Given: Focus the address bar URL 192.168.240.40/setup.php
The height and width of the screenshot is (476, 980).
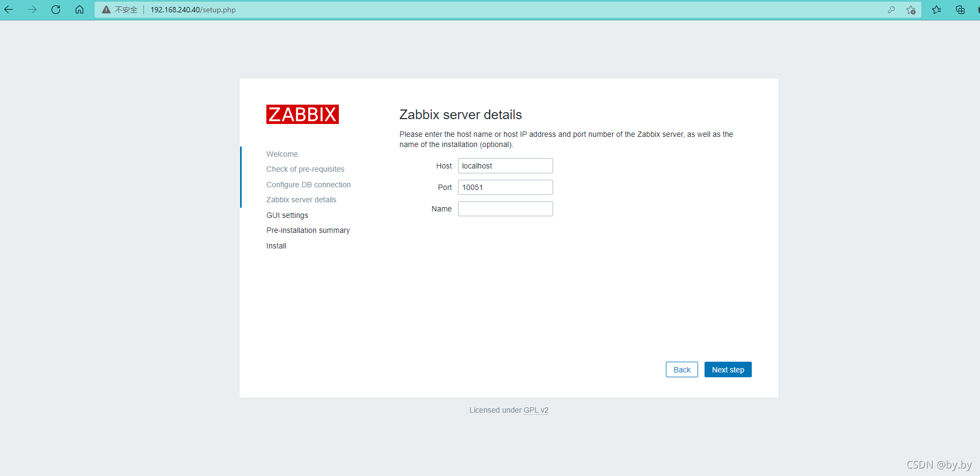Looking at the screenshot, I should point(193,10).
